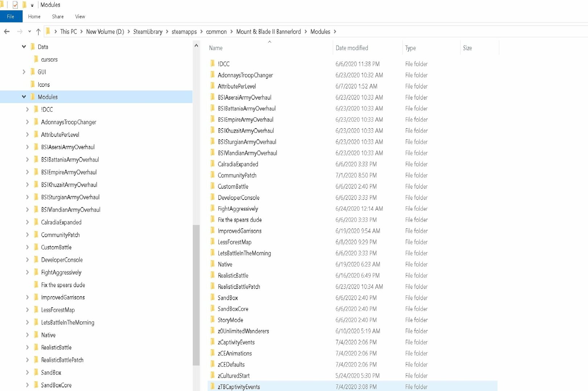
Task: Click LessForestMap folder icon in list
Action: tap(213, 242)
